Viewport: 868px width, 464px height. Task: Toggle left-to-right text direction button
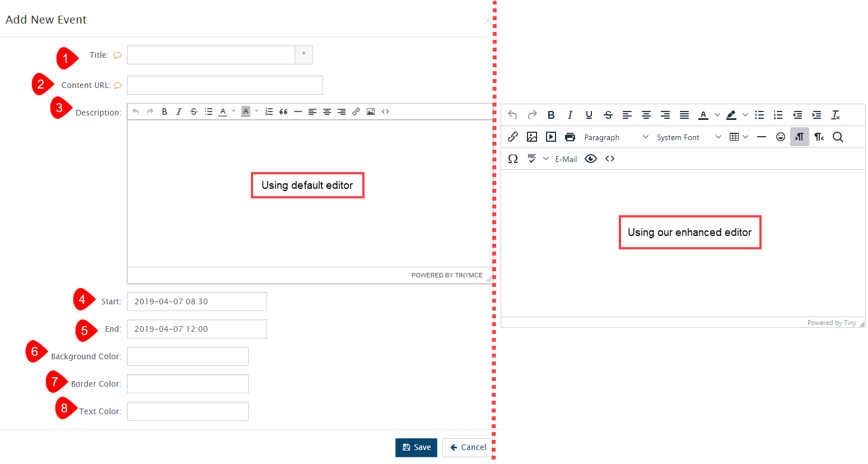coord(799,137)
